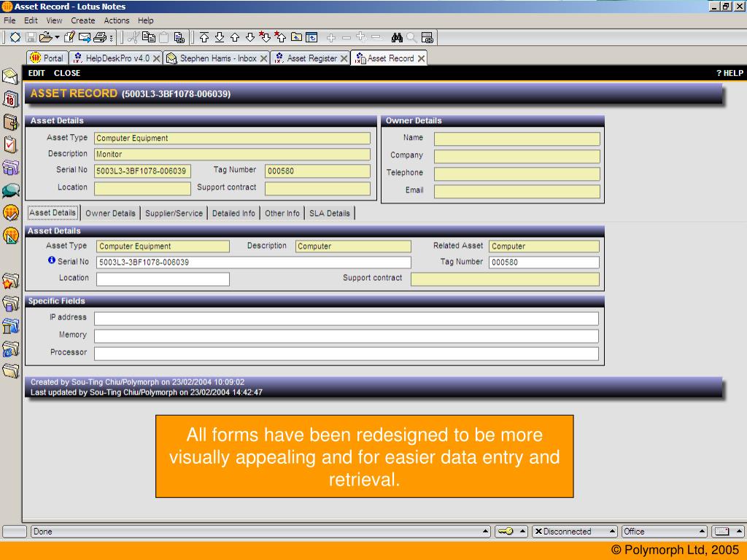This screenshot has height=560, width=747.
Task: Open Calendar from the bookmark sidebar
Action: tap(10, 99)
